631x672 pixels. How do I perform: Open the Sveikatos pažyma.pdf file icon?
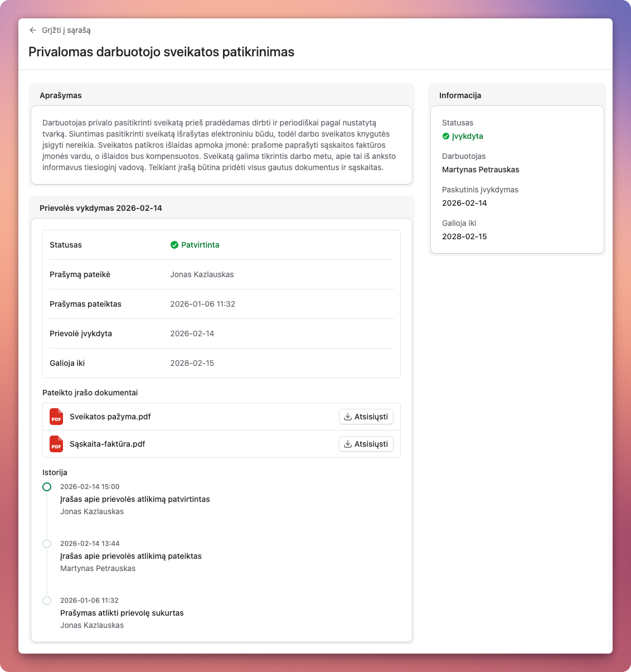tap(56, 417)
